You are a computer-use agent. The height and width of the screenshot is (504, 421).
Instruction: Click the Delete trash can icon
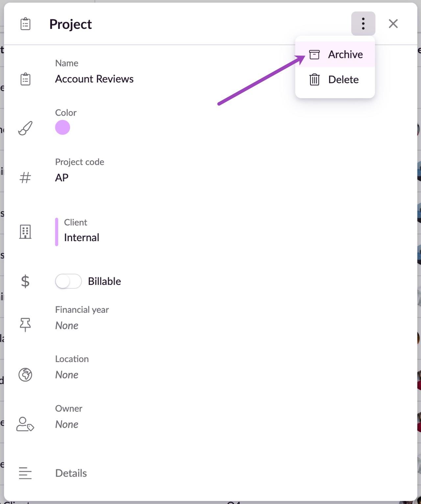point(314,80)
